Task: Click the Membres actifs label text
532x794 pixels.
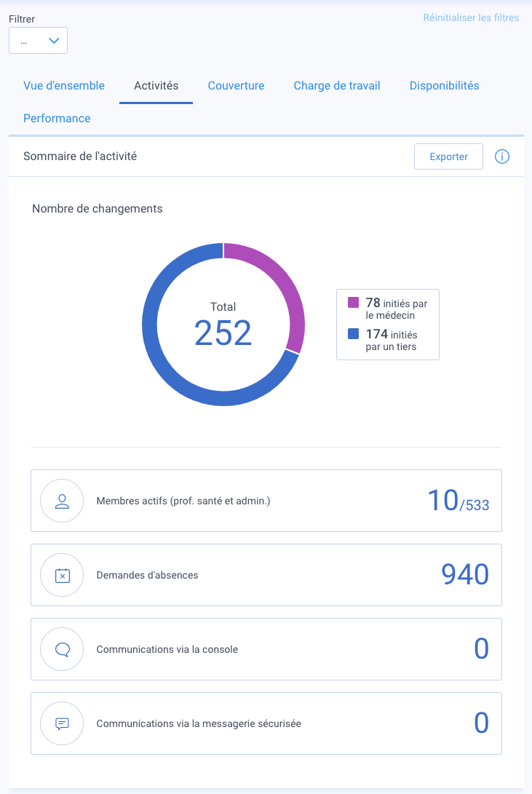Action: click(183, 501)
